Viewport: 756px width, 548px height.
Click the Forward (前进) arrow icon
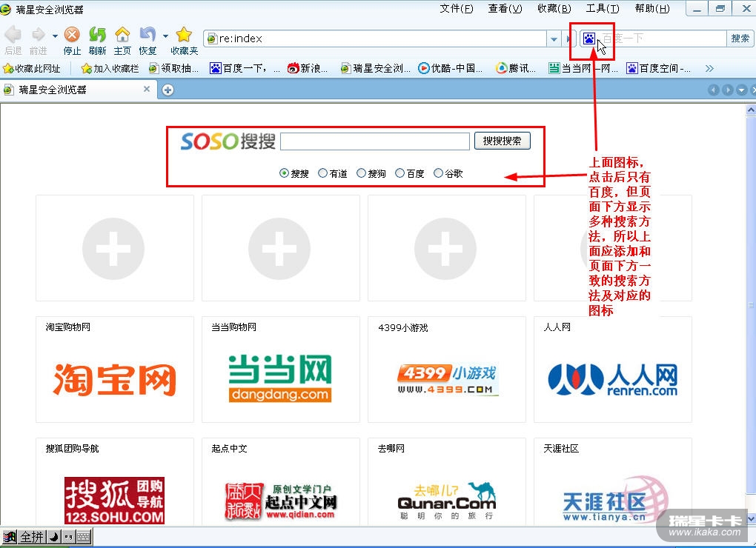tap(38, 35)
